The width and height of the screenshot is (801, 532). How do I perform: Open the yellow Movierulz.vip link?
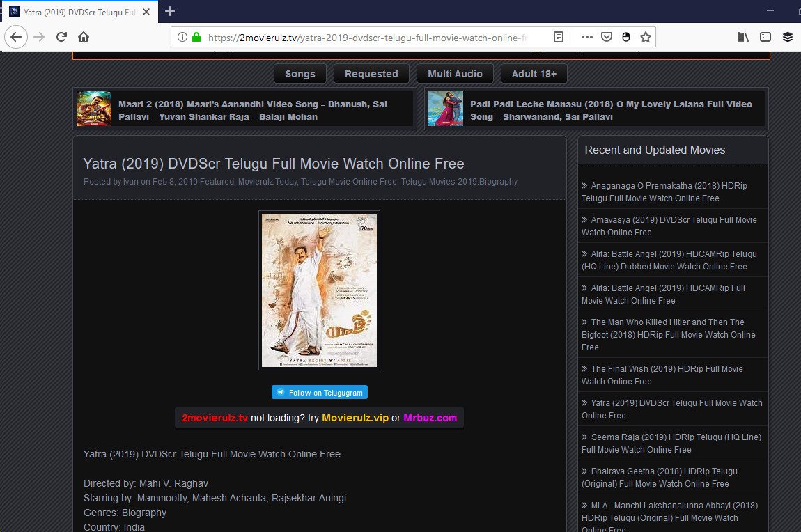(x=355, y=418)
